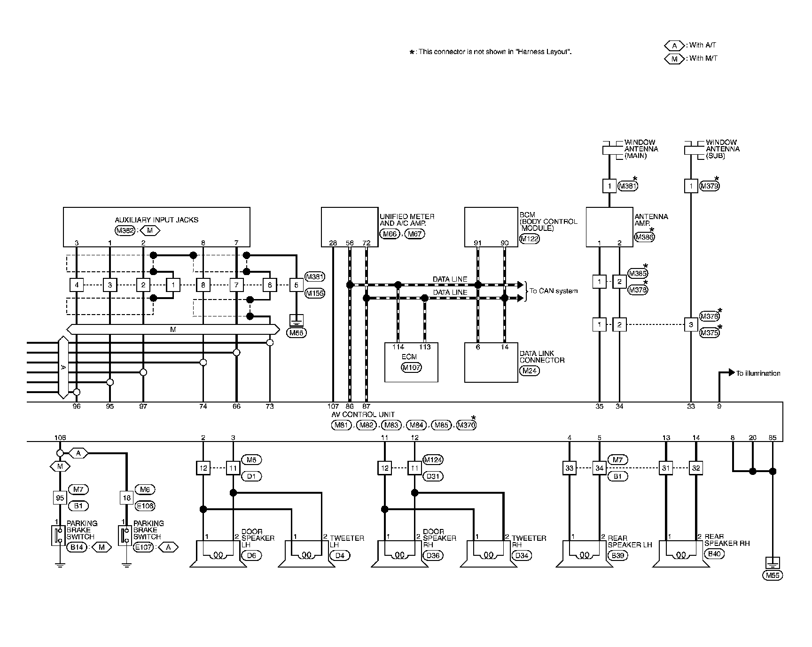Click the B14 parking brake switch symbol
The height and width of the screenshot is (647, 812).
coord(57,536)
